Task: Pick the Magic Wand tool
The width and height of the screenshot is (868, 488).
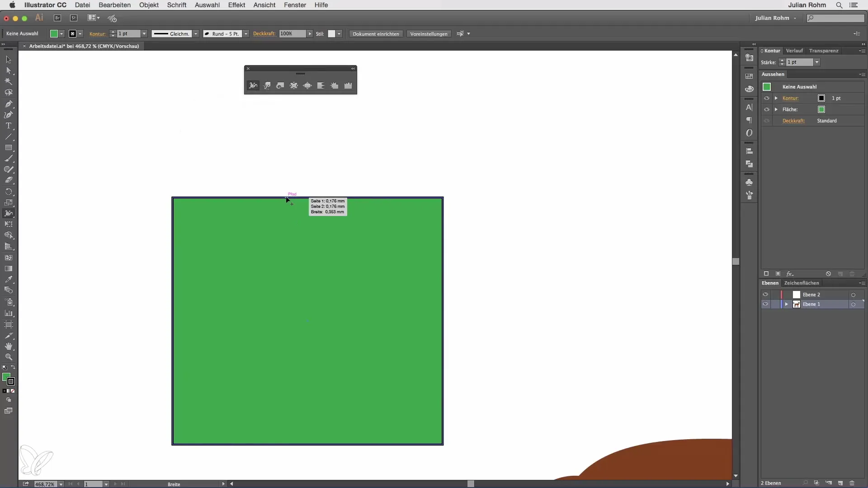Action: coord(9,82)
